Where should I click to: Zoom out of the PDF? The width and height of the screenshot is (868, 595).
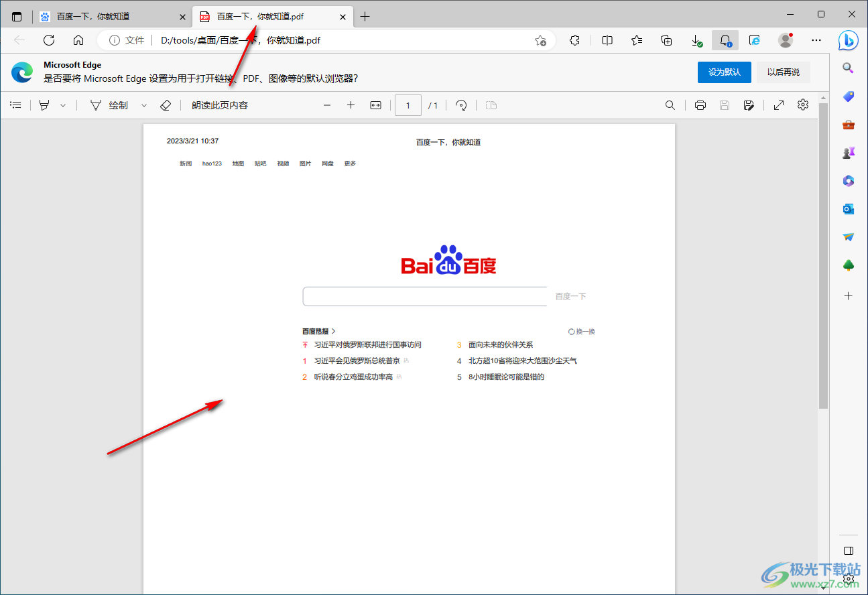click(x=326, y=105)
